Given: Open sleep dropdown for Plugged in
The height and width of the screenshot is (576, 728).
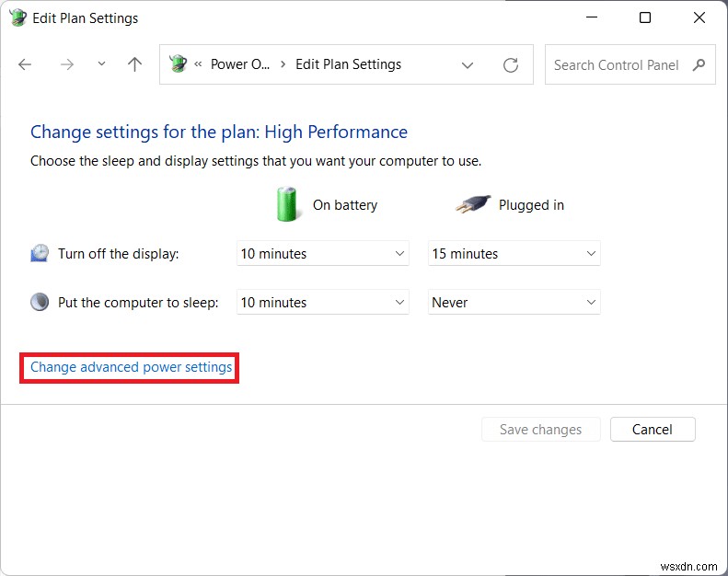Looking at the screenshot, I should [514, 303].
